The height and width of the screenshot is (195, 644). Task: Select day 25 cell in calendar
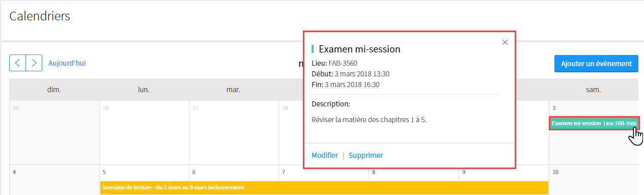(54, 132)
